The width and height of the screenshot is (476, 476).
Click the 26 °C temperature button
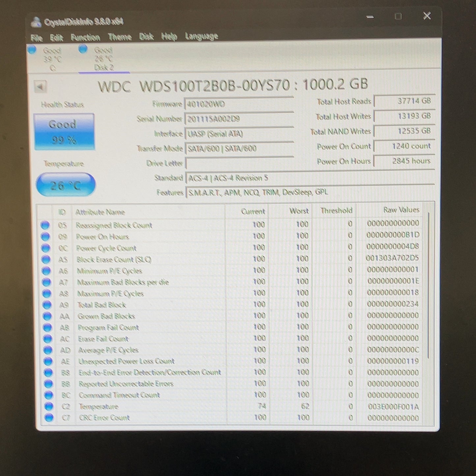click(x=66, y=185)
